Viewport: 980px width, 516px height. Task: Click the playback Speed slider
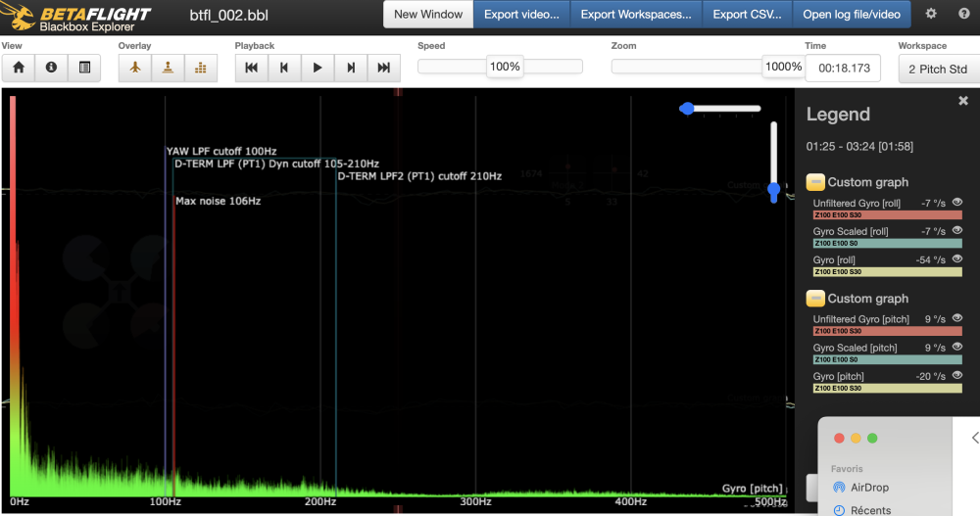[x=500, y=67]
